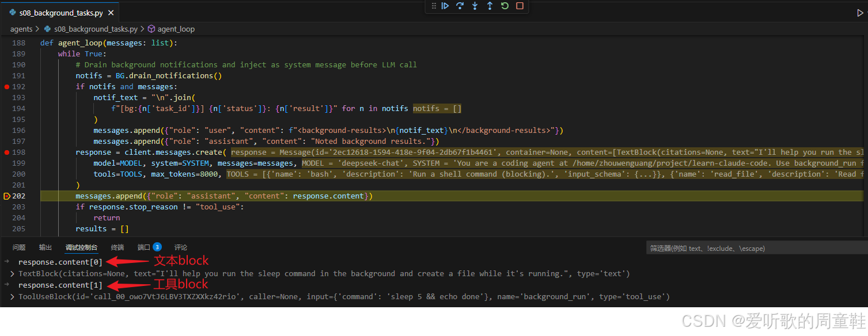This screenshot has width=868, height=336.
Task: Click the 'notif_text = "\n".join(' line
Action: click(145, 98)
